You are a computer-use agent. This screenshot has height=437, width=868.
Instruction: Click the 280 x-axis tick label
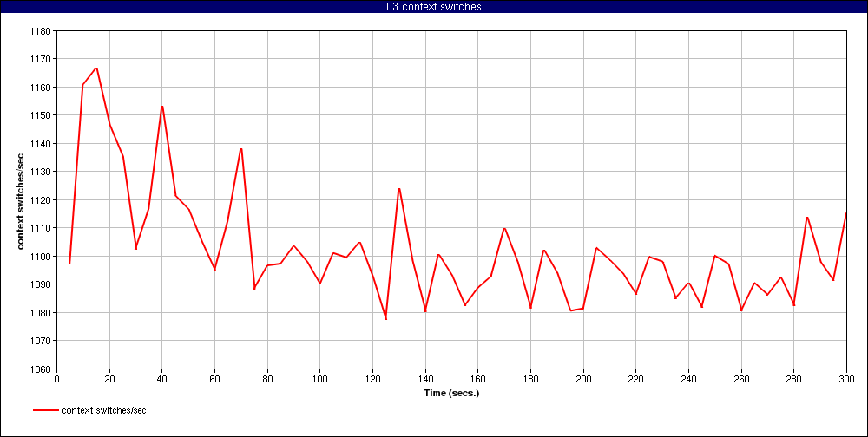coord(793,380)
